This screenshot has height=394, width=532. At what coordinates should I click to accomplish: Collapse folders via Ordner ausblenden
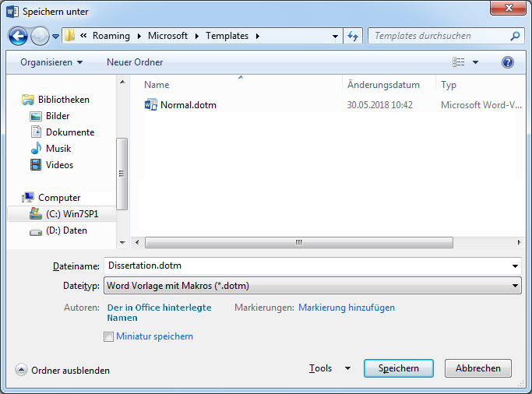click(62, 371)
